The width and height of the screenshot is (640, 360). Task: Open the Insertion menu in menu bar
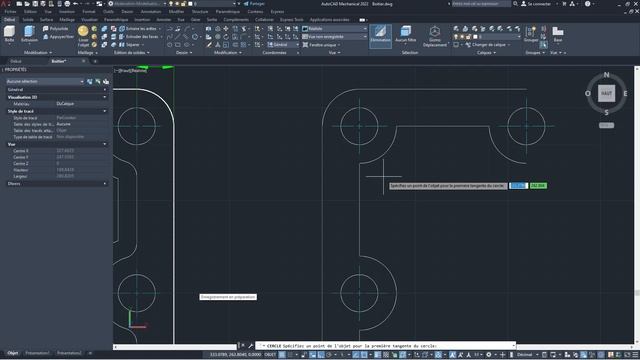[67, 12]
